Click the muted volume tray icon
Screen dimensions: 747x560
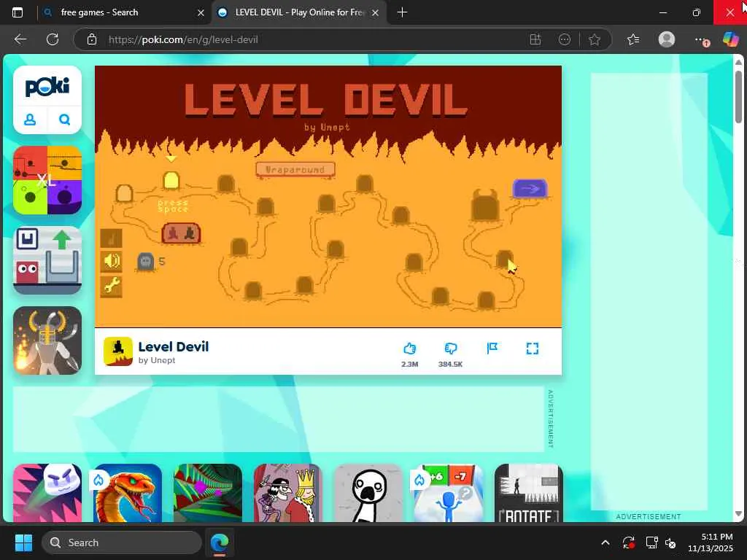[671, 542]
